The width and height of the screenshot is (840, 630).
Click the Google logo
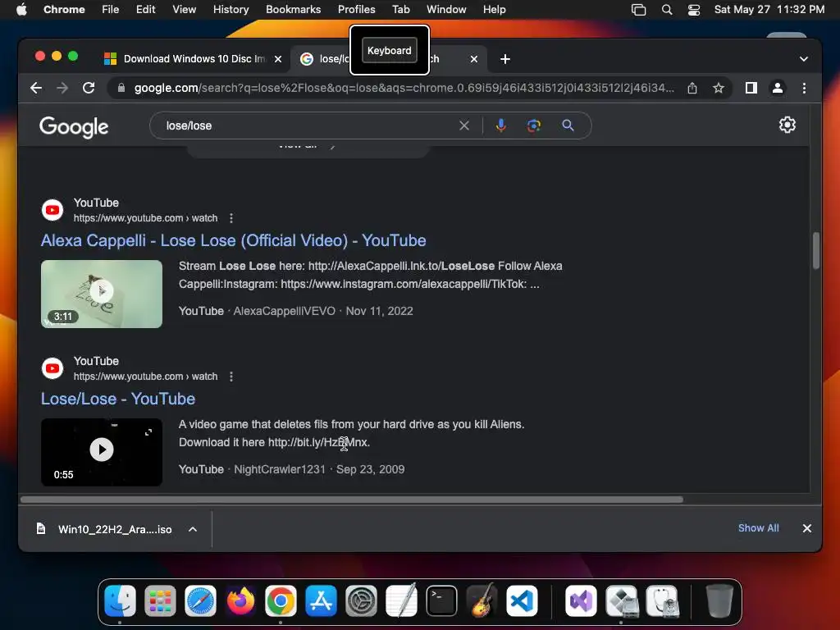[74, 126]
